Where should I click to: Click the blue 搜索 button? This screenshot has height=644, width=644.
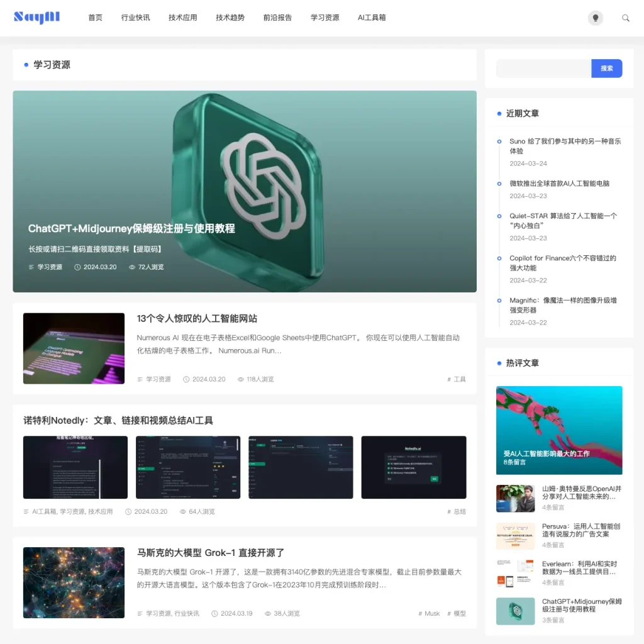606,69
